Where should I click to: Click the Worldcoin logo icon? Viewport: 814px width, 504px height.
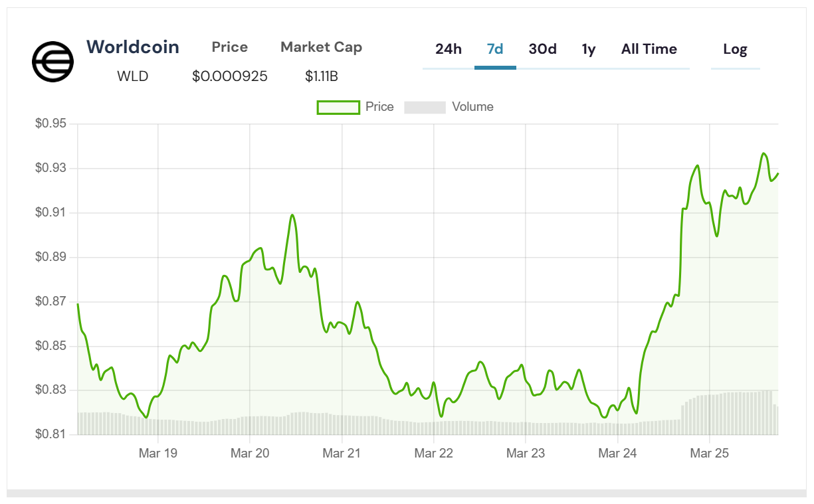click(x=53, y=61)
